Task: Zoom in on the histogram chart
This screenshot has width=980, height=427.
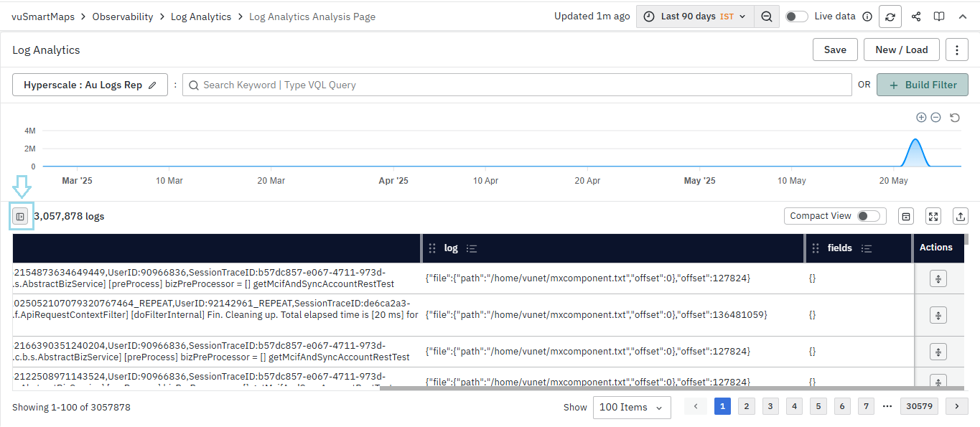Action: [x=921, y=118]
